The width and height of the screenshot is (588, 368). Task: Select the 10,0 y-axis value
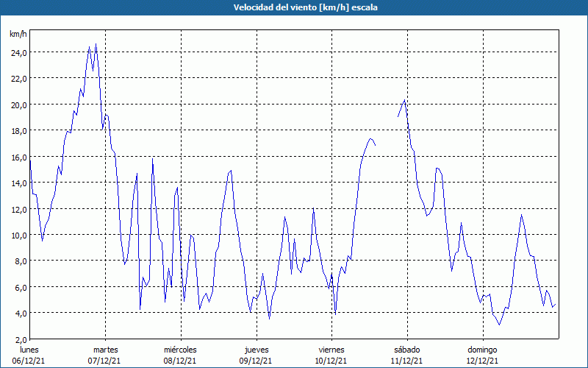[19, 236]
